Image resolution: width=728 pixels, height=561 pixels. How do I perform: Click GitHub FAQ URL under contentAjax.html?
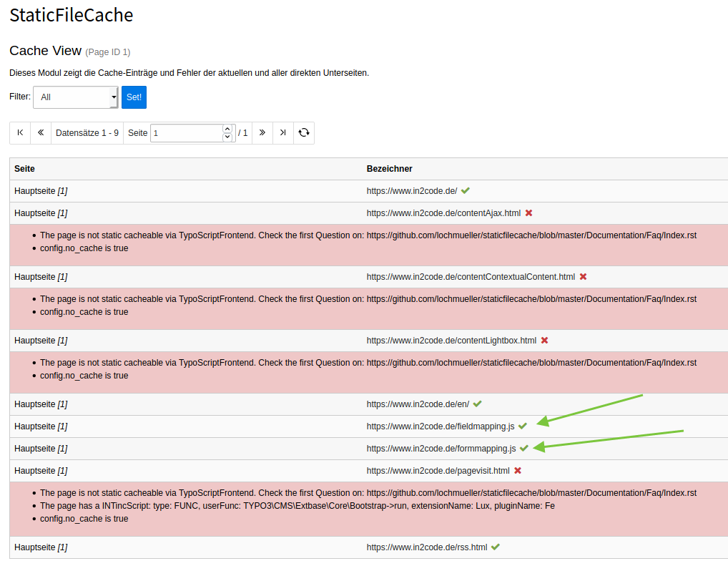[x=531, y=235]
